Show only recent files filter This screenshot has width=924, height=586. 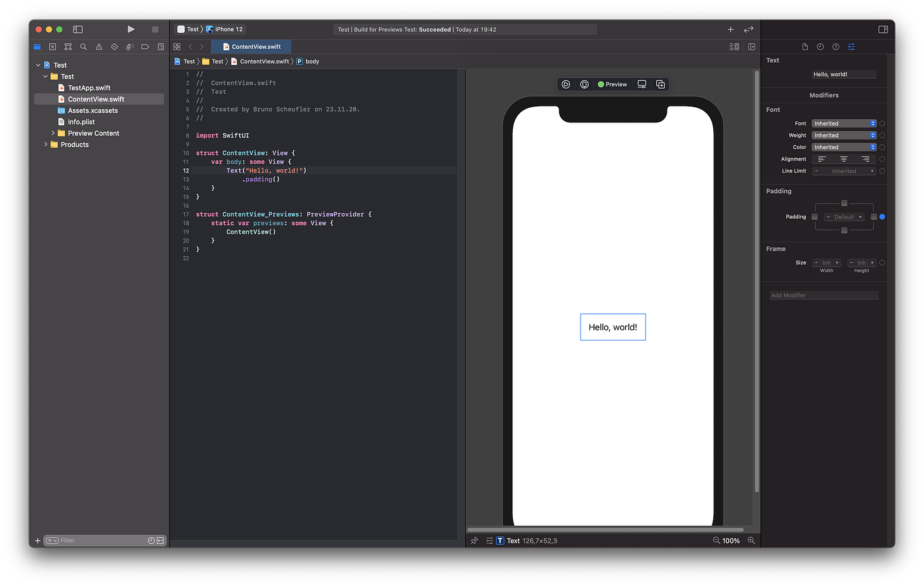151,541
